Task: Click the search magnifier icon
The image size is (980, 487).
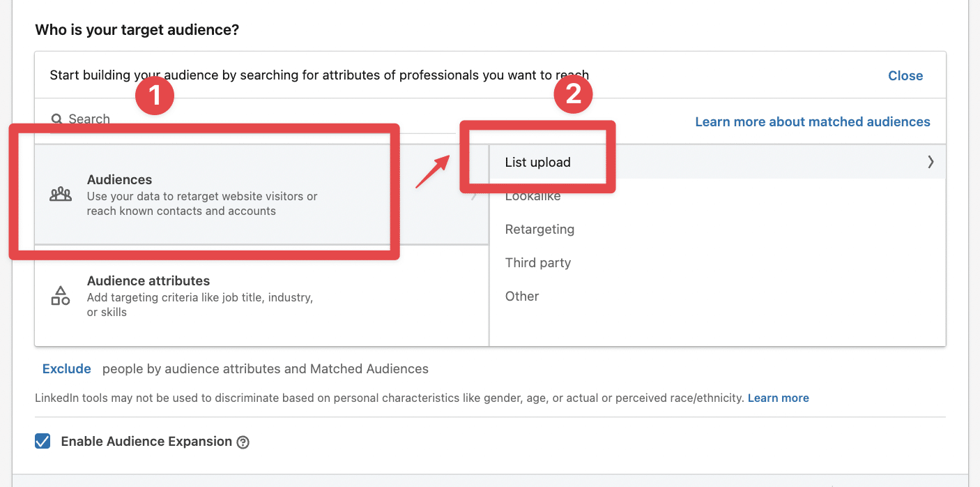Action: [57, 119]
